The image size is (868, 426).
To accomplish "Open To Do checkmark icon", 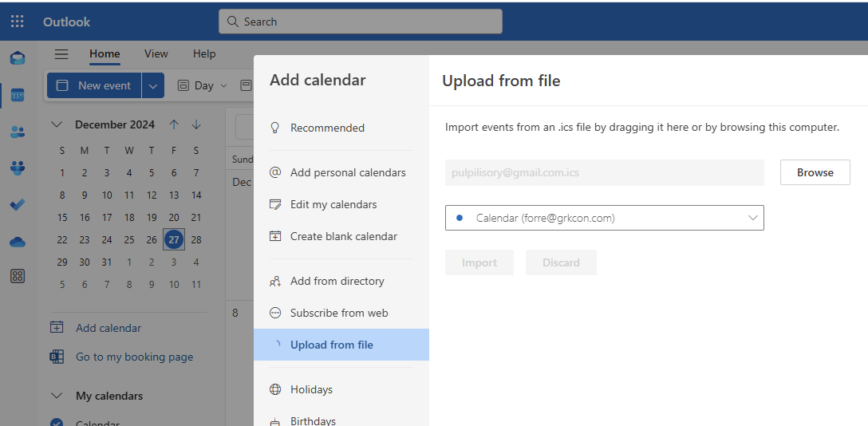I will point(18,204).
